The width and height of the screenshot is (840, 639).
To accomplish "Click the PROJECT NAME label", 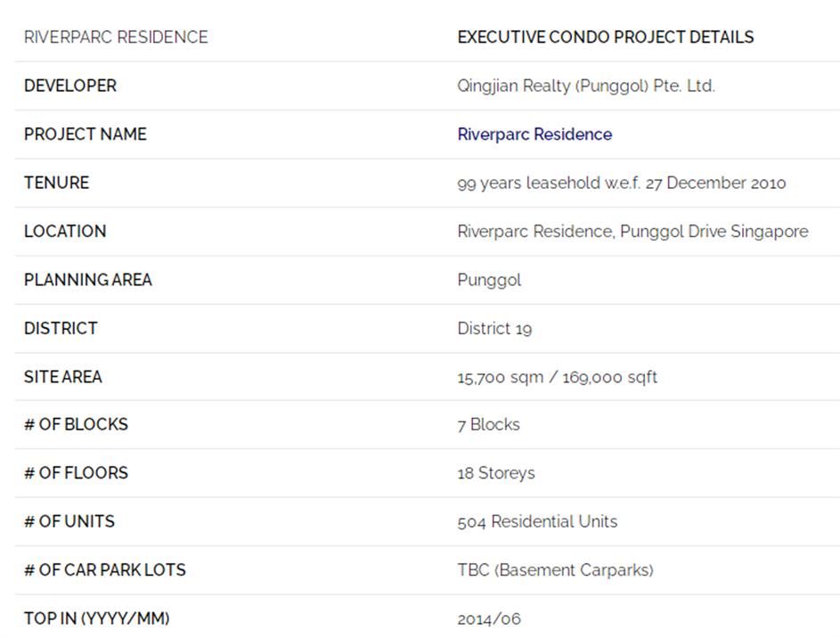I will coord(86,135).
